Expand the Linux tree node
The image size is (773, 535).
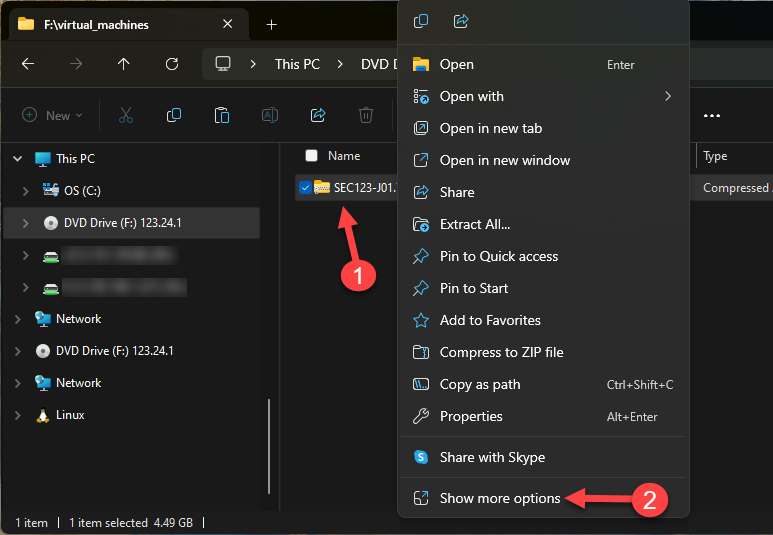coord(16,415)
